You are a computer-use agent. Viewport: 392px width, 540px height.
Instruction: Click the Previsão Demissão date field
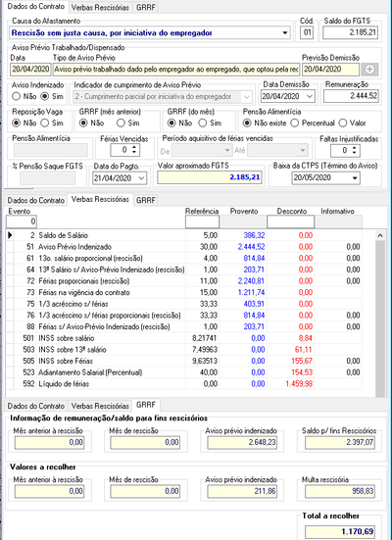click(330, 70)
